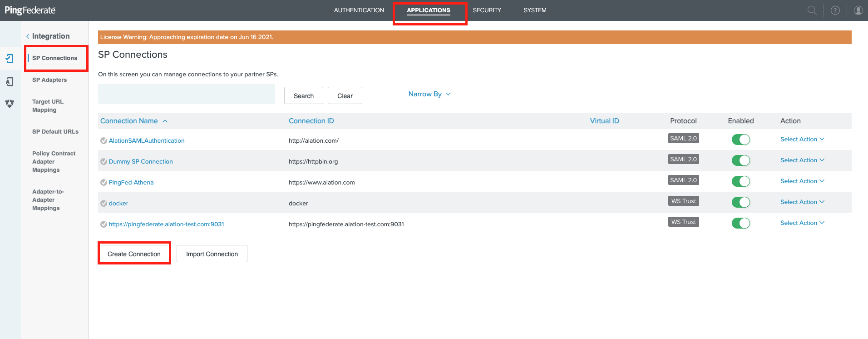Sort by Connection Name column header
Viewport: 868px width, 339px height.
[129, 121]
